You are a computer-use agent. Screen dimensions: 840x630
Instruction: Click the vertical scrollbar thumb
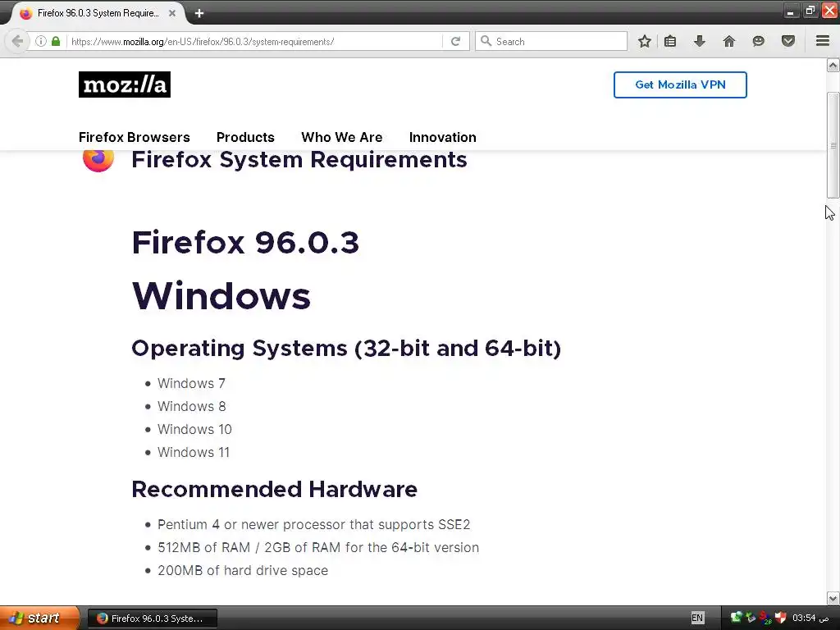click(x=833, y=145)
